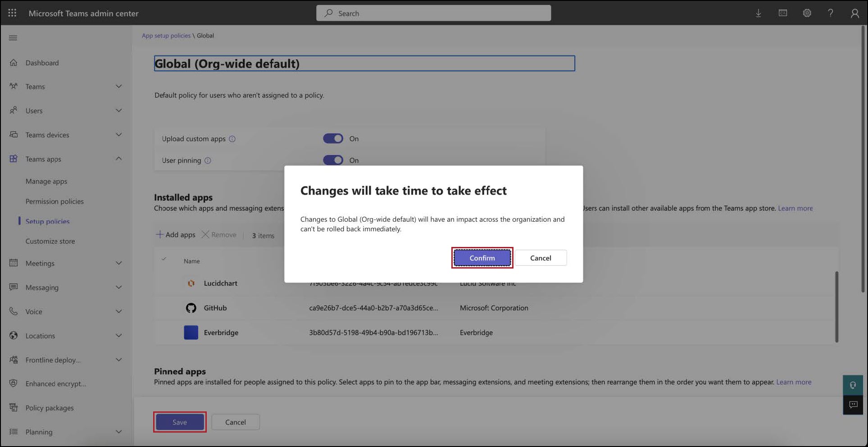Click the Enhanced encryption shield icon
Screen dimensions: 868x447
14,383
